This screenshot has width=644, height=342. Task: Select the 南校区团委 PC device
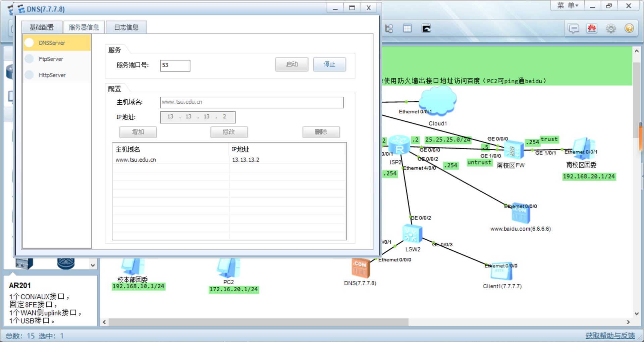584,148
